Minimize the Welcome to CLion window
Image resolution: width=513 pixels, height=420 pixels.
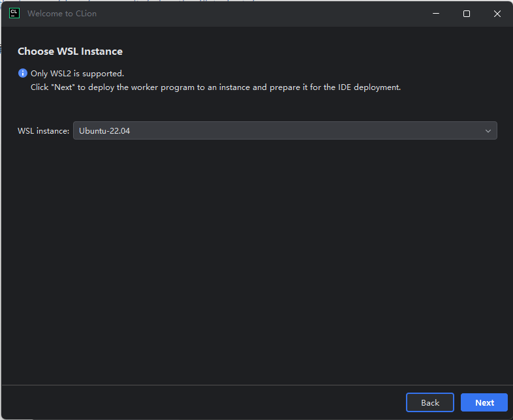pyautogui.click(x=436, y=14)
